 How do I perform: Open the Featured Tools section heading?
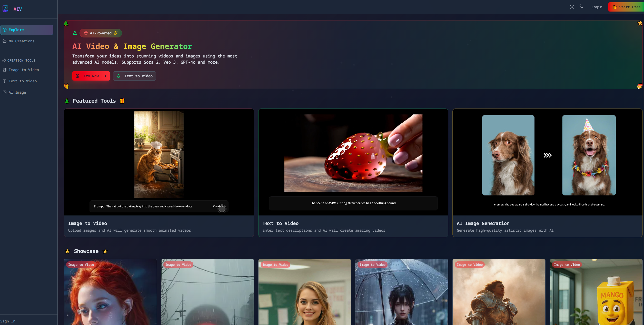pyautogui.click(x=94, y=101)
